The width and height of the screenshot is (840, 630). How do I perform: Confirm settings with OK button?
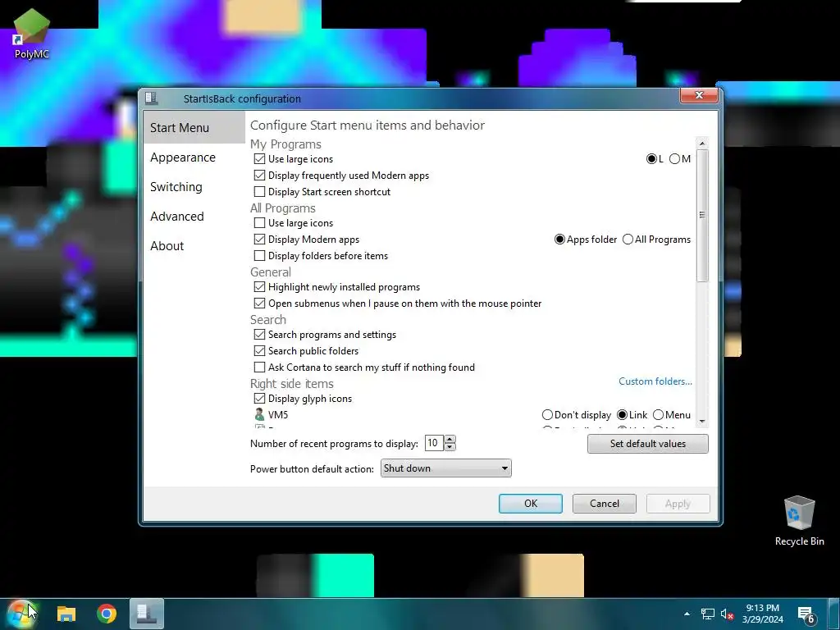[x=531, y=504]
